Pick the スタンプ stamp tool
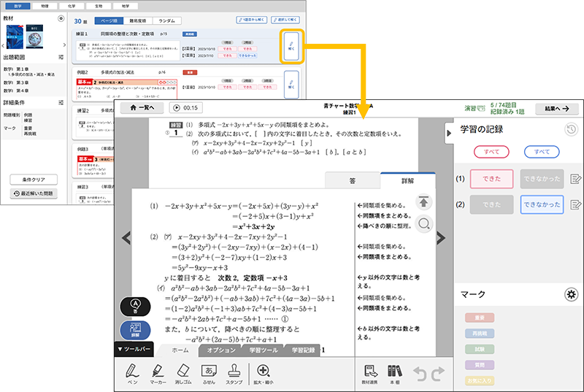Image resolution: width=584 pixels, height=392 pixels. pos(234,372)
